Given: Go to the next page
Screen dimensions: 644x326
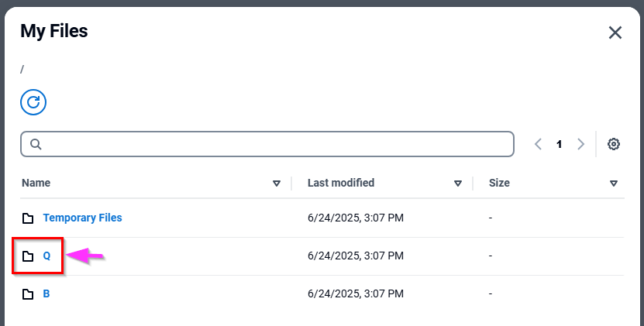Looking at the screenshot, I should point(580,144).
